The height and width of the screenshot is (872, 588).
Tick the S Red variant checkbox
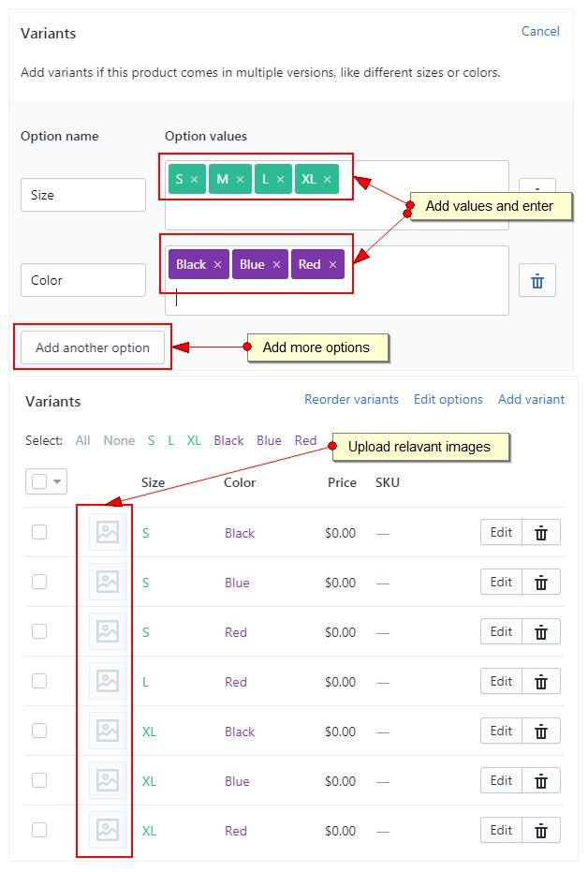[39, 631]
